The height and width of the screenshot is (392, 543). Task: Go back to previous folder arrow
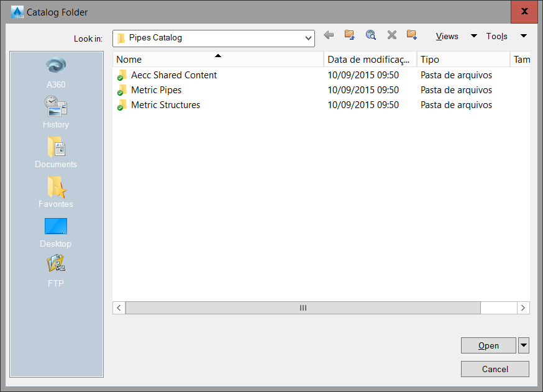(329, 35)
